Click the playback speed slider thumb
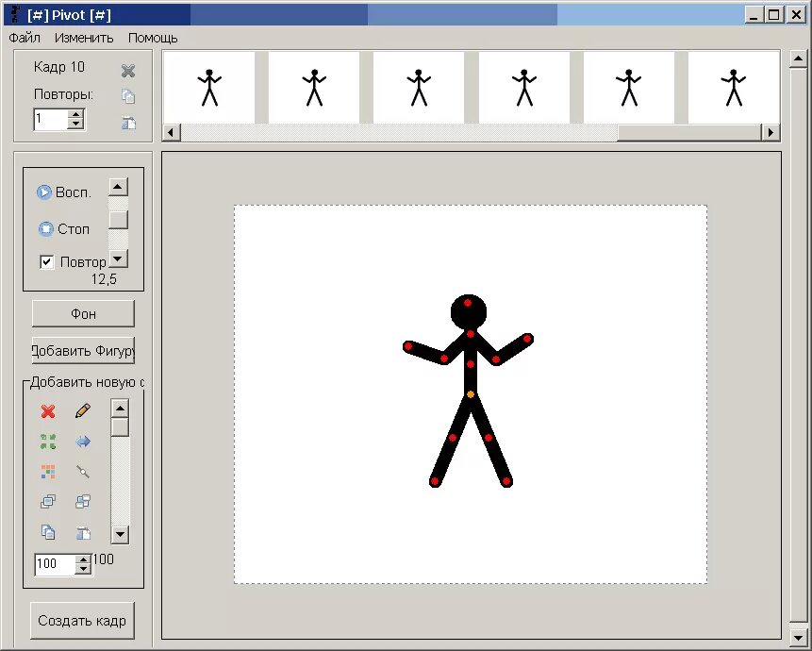The width and height of the screenshot is (812, 651). click(x=118, y=220)
